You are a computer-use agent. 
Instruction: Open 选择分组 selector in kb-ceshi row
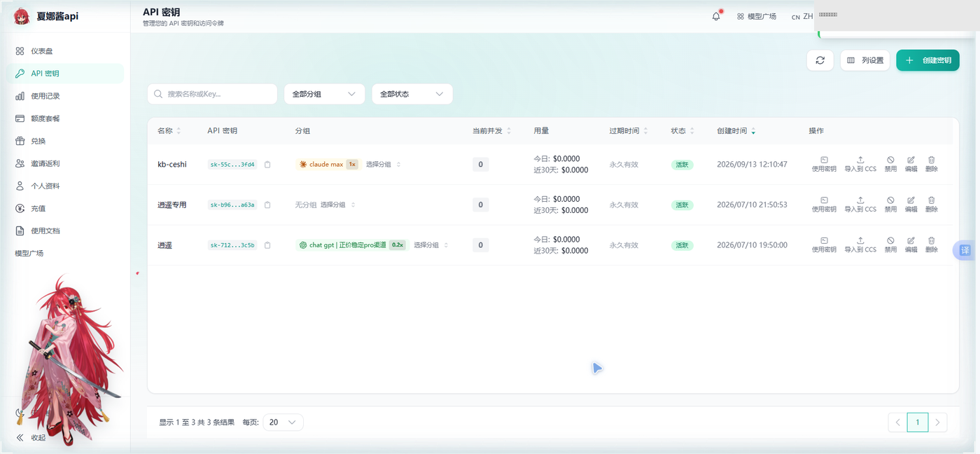pyautogui.click(x=383, y=165)
